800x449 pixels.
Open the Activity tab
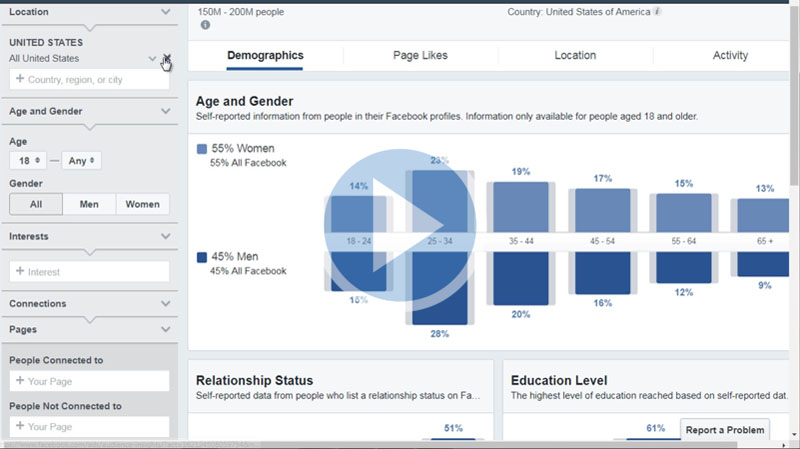click(x=730, y=56)
